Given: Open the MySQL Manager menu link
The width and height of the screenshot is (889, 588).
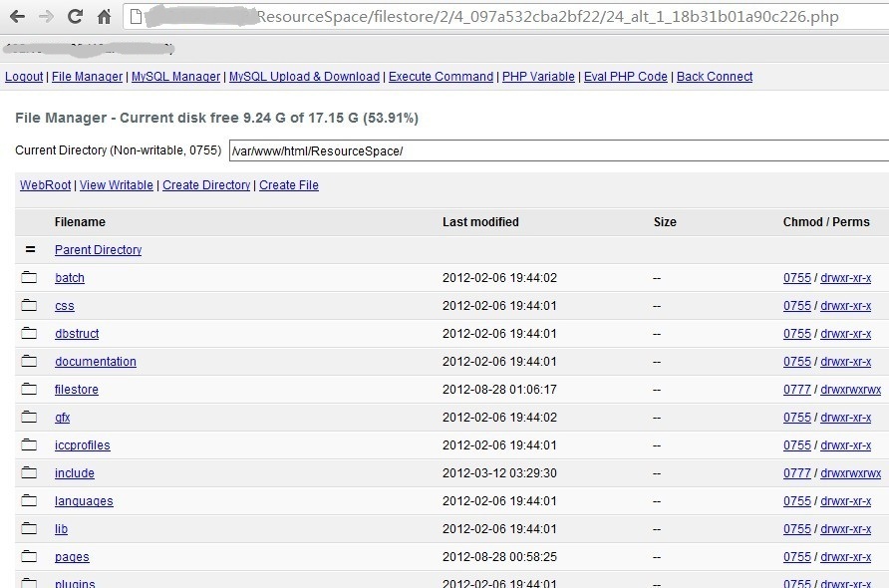Looking at the screenshot, I should (x=175, y=77).
